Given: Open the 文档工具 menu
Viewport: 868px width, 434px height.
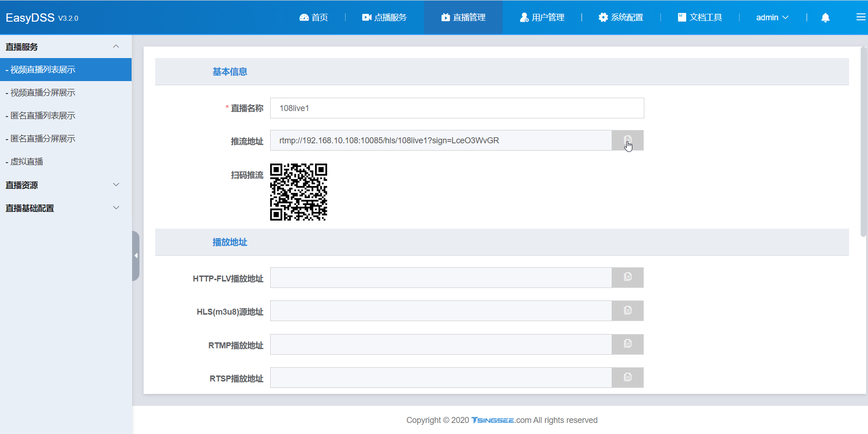Looking at the screenshot, I should [700, 18].
